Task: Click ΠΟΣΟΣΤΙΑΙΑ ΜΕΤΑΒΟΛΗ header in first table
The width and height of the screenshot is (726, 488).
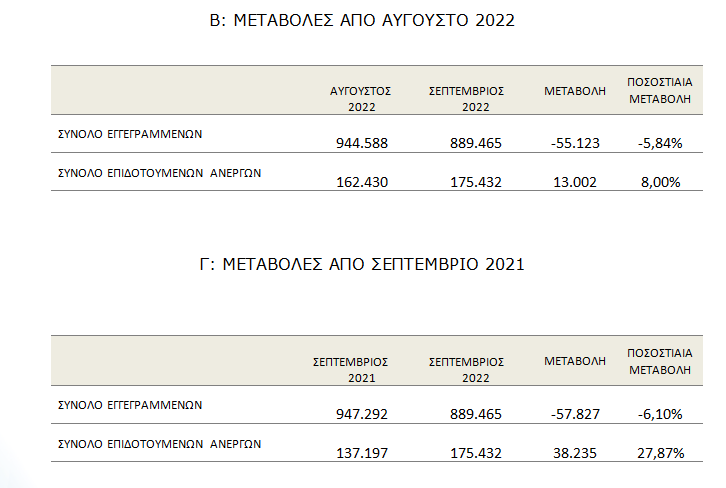Action: tap(660, 90)
